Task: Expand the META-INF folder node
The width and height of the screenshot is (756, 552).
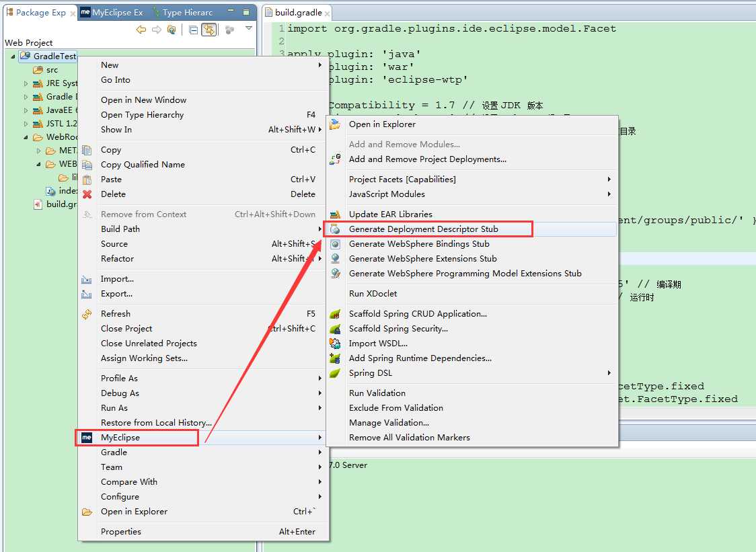Action: (x=38, y=151)
